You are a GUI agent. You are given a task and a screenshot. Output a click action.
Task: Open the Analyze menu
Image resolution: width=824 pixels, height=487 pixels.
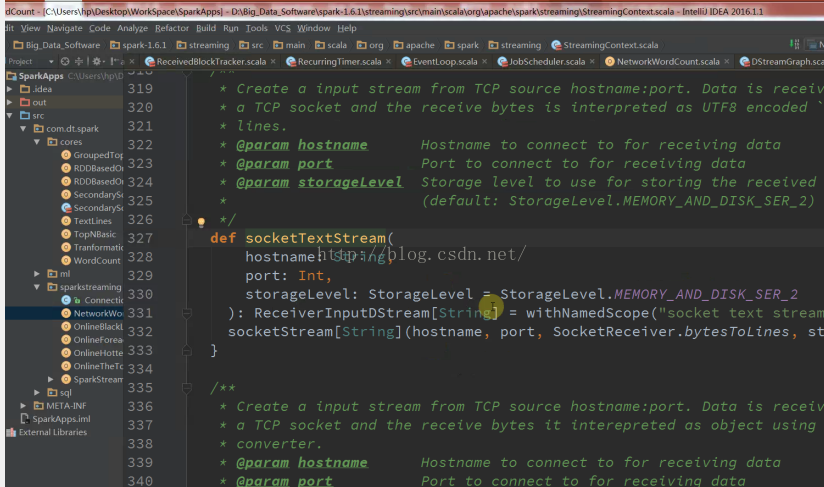[132, 28]
